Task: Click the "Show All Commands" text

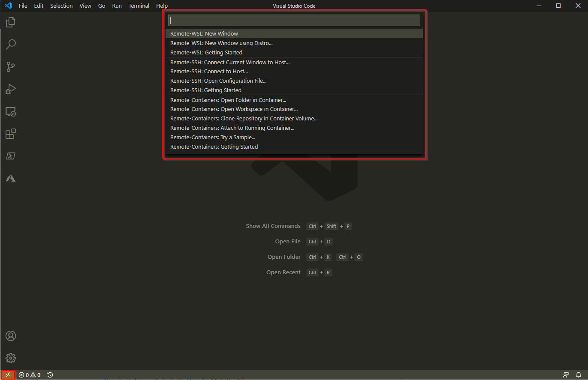Action: [273, 226]
